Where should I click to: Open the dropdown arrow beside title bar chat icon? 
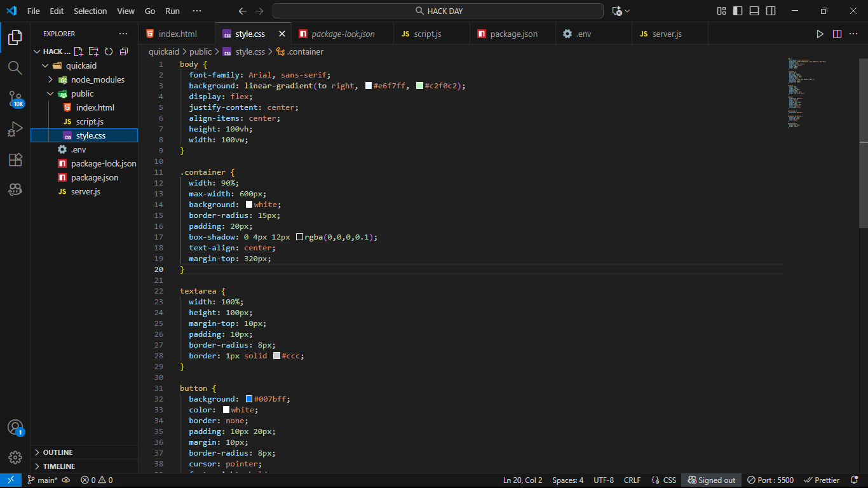pos(627,11)
